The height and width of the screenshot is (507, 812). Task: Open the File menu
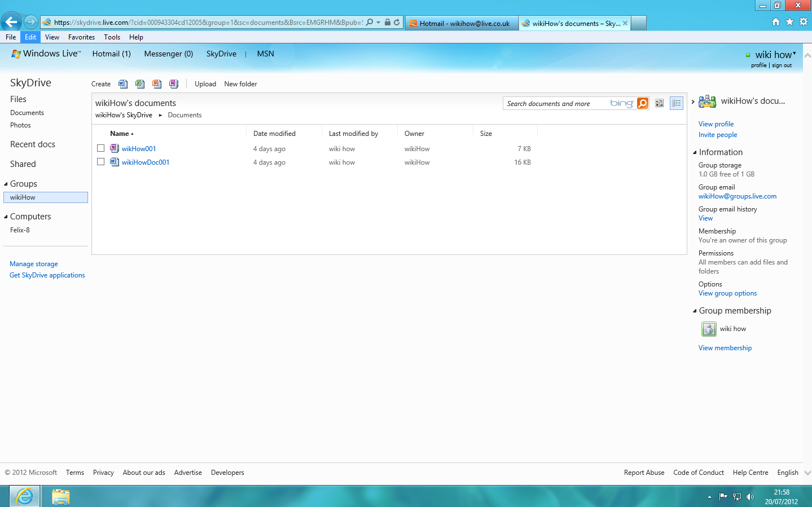pos(11,37)
